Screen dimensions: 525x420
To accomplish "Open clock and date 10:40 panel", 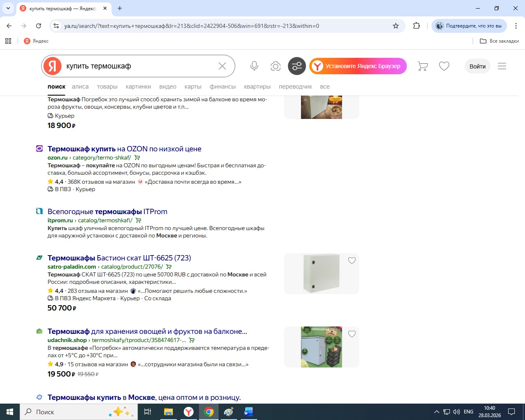I will click(490, 412).
